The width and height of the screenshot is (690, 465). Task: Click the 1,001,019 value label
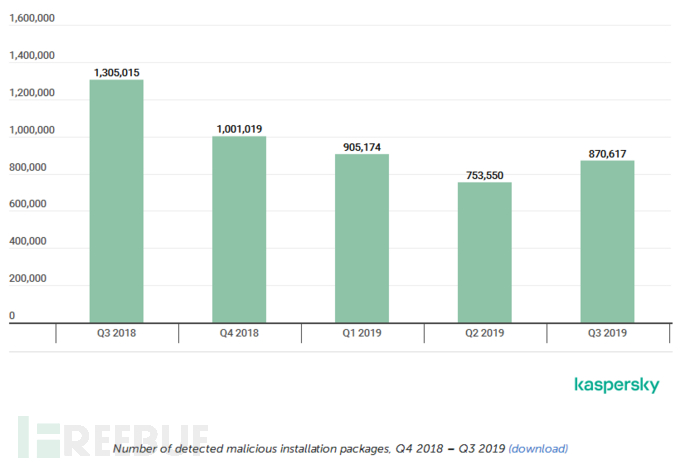point(239,129)
